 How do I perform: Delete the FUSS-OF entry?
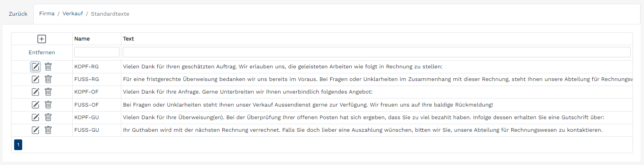click(x=48, y=105)
